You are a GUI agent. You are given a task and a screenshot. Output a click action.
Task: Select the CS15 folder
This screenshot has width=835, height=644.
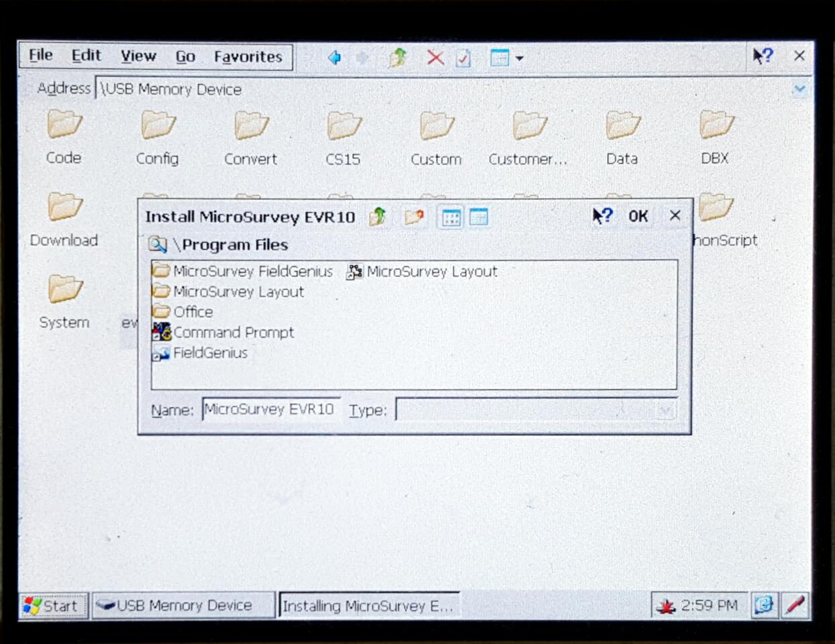coord(343,139)
